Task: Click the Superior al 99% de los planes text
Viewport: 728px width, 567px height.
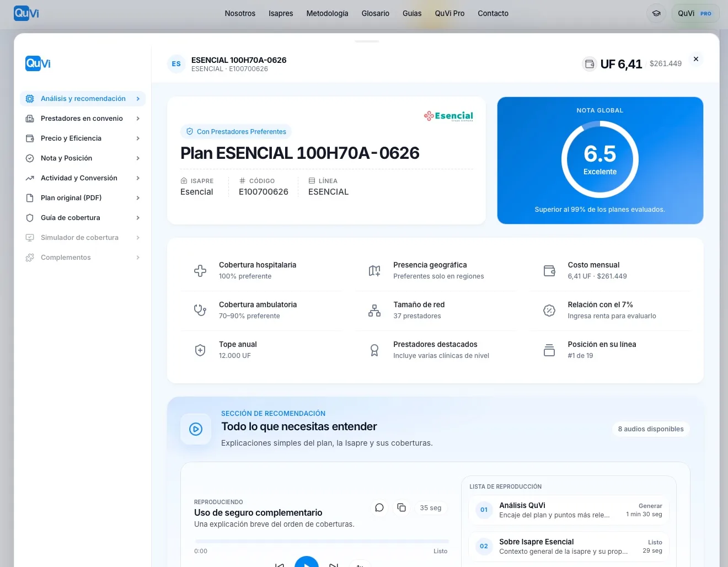Action: (x=600, y=210)
